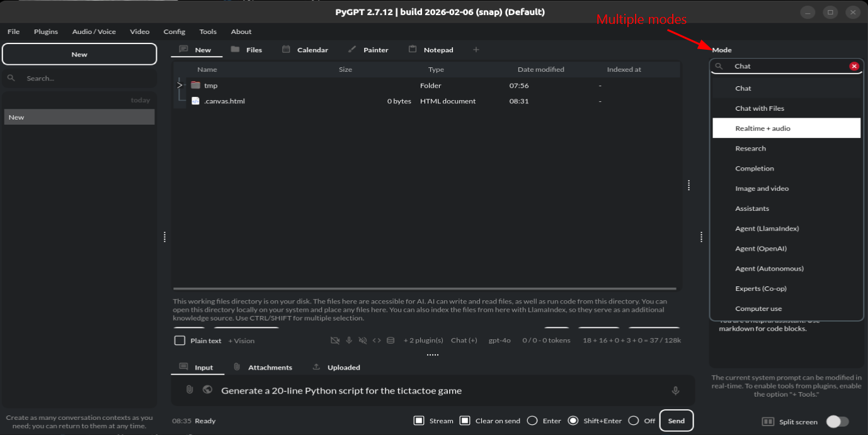Click the tmp folder icon

[x=195, y=85]
